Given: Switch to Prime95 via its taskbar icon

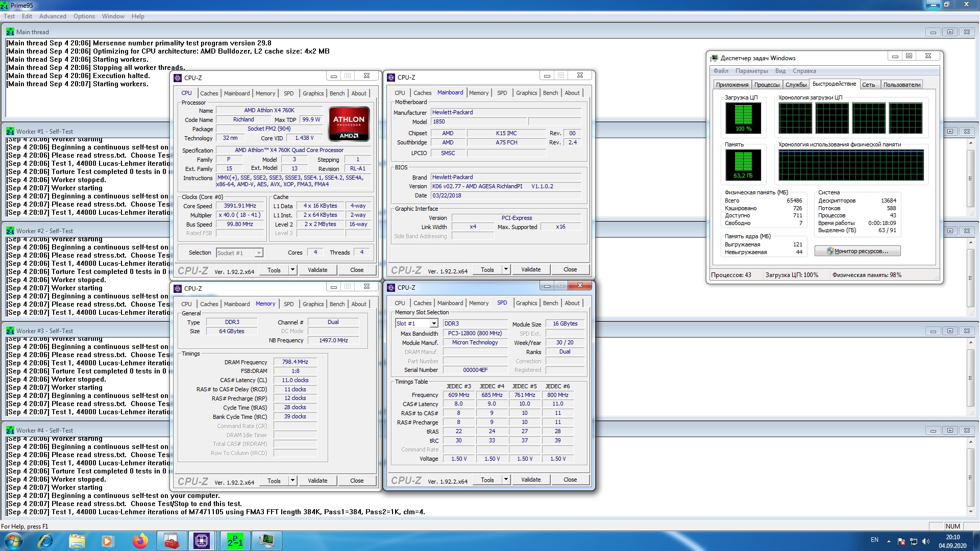Looking at the screenshot, I should click(235, 540).
